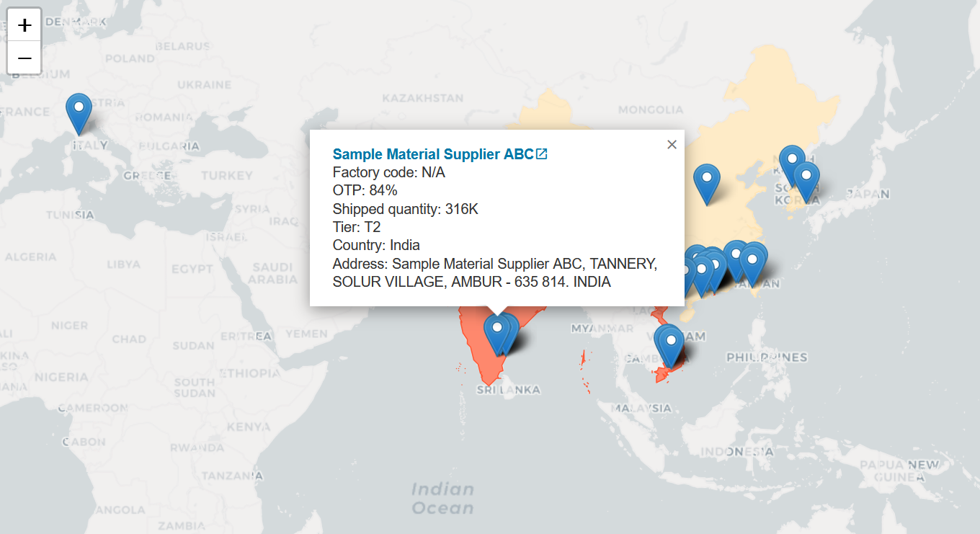Image resolution: width=980 pixels, height=534 pixels.
Task: Click the front marker in southern India
Action: [496, 331]
